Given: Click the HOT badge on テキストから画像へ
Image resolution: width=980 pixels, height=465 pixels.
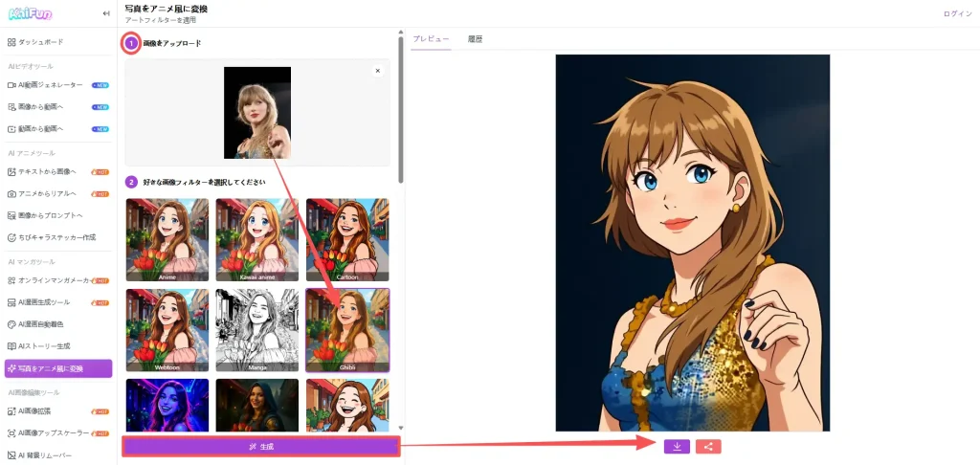Looking at the screenshot, I should pyautogui.click(x=100, y=172).
